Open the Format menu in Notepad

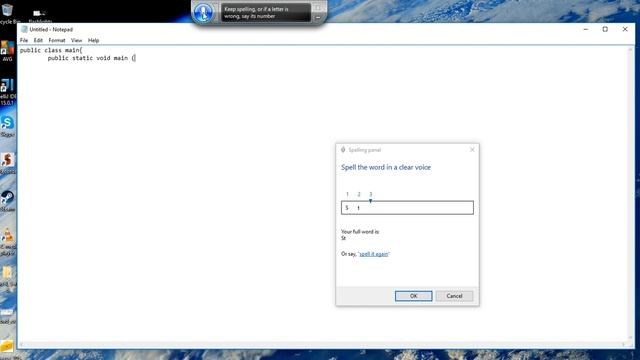click(57, 40)
